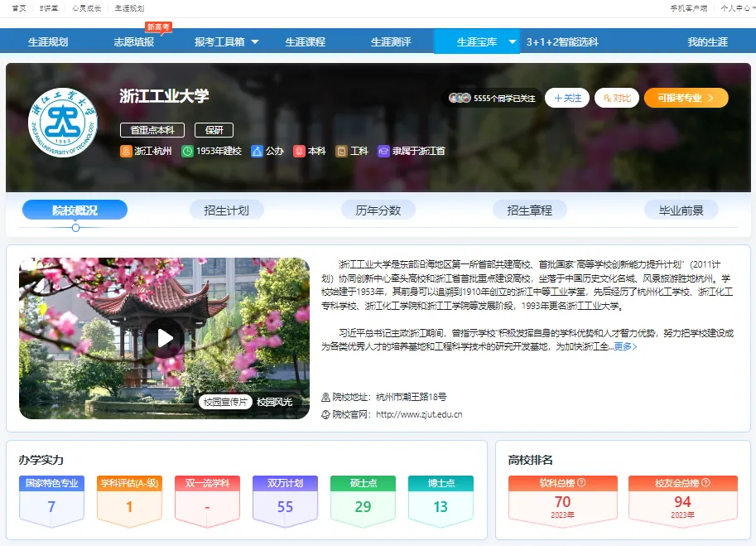Click the 软科总榜 ranking card showing 70
This screenshot has height=546, width=756.
[563, 500]
